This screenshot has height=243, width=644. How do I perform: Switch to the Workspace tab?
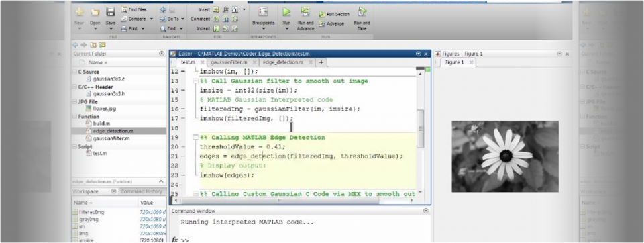[86, 191]
